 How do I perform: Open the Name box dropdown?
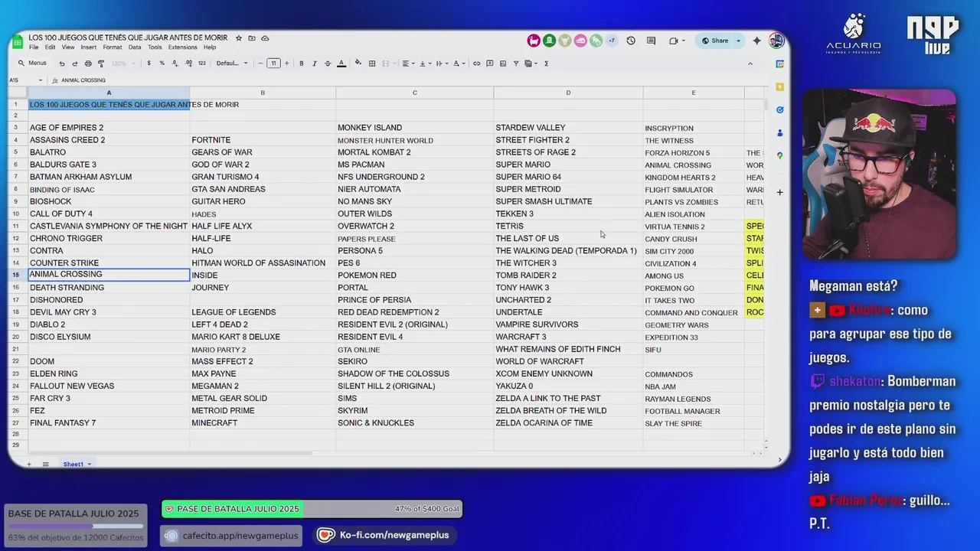click(41, 80)
